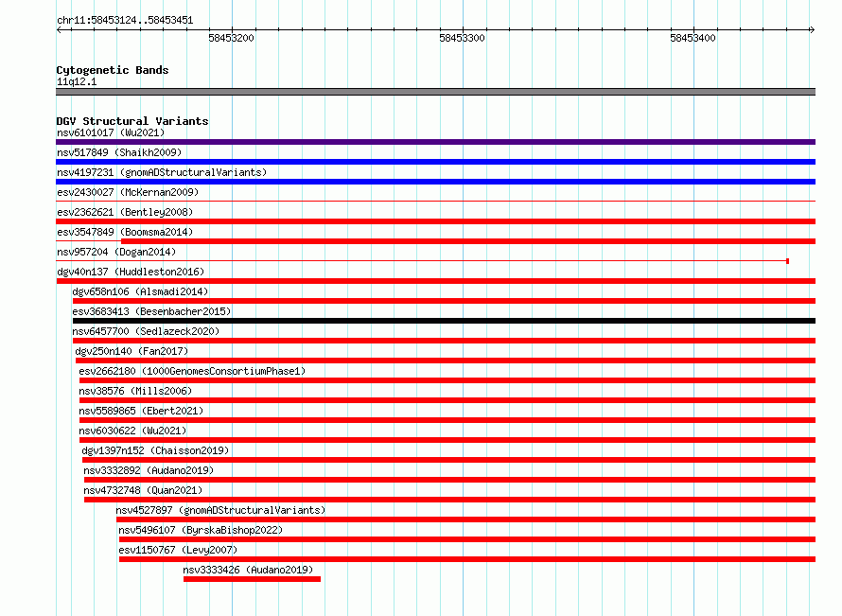Select esv2362621 (Bentley2008) label
The height and width of the screenshot is (616, 842).
(125, 212)
